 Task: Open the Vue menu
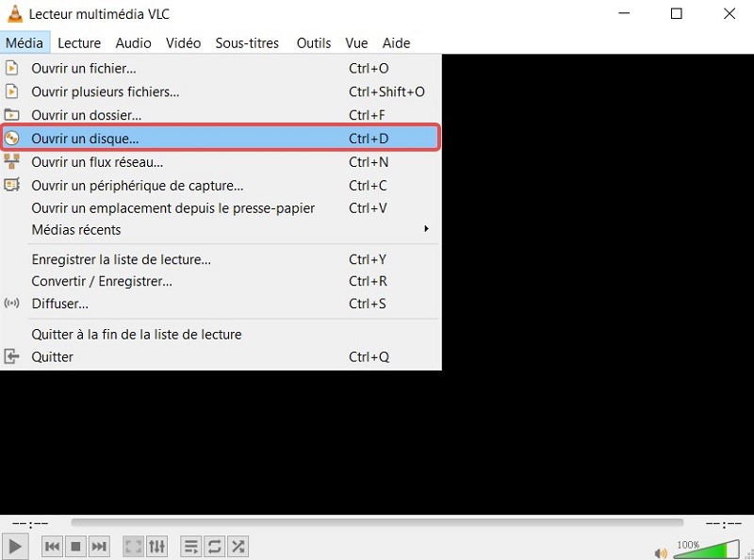point(356,42)
